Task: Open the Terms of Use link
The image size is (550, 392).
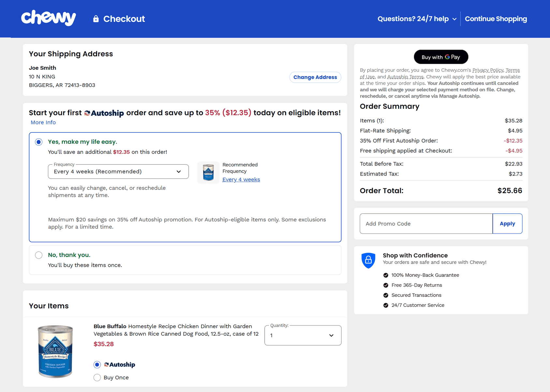Action: (x=513, y=70)
